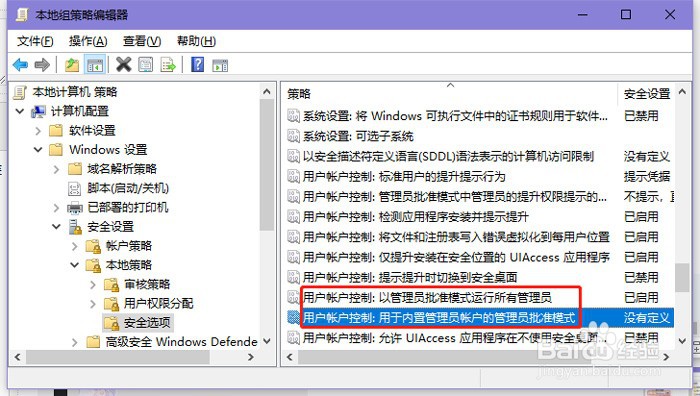Click the 本地计算机 策略 root icon
This screenshot has width=700, height=396.
click(x=20, y=92)
